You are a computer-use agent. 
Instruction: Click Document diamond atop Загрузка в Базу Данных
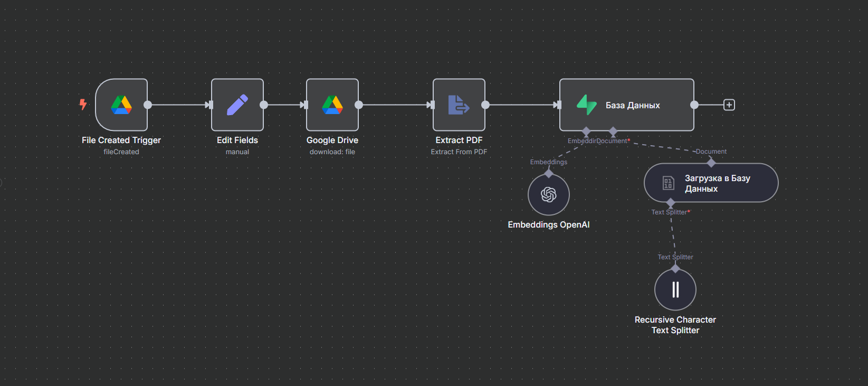coord(711,163)
